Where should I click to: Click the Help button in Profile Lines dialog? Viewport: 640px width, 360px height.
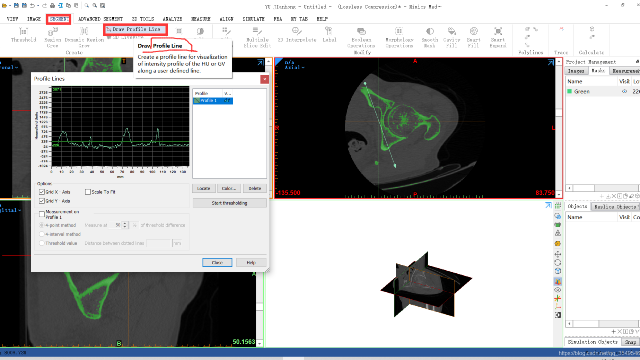tap(251, 262)
